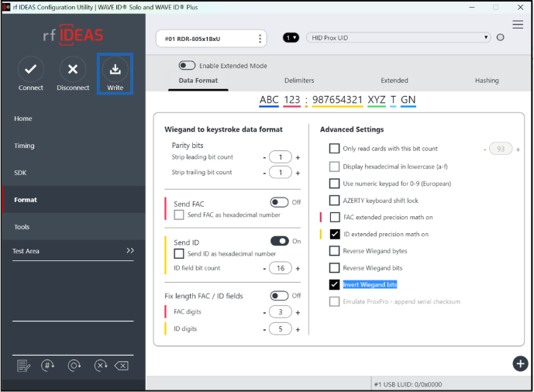This screenshot has width=534, height=392.
Task: Toggle Fix length FAC / ID fields switch
Action: (279, 295)
